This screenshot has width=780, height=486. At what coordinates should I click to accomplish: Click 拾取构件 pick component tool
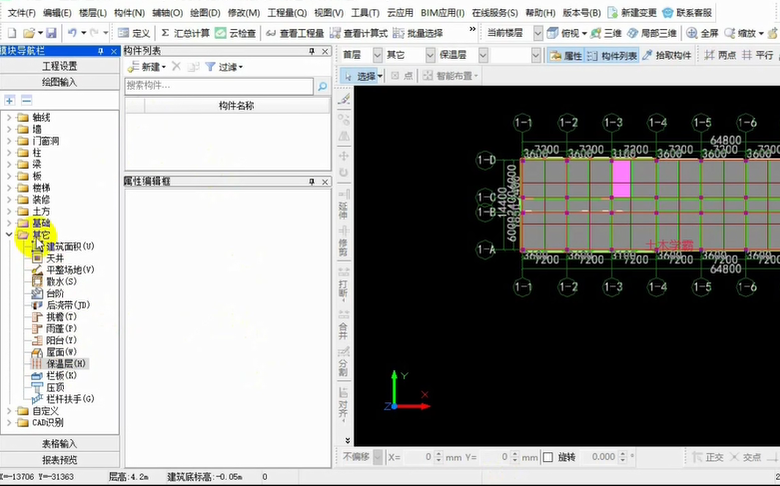click(x=667, y=55)
